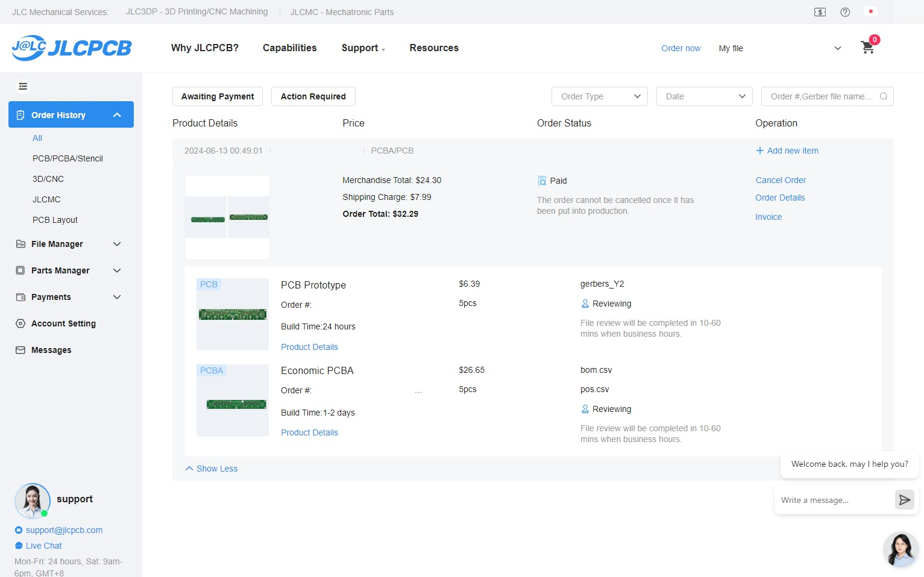924x577 pixels.
Task: Send the chat message arrow icon
Action: [x=904, y=500]
